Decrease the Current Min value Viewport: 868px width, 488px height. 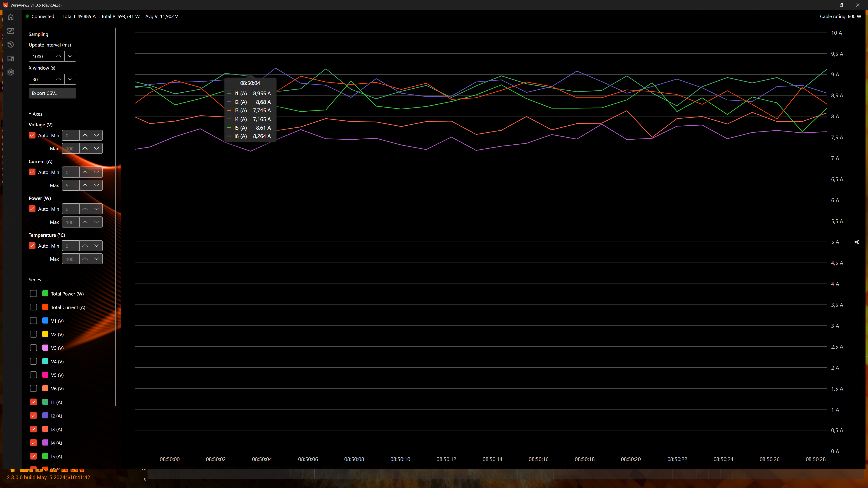(x=97, y=172)
